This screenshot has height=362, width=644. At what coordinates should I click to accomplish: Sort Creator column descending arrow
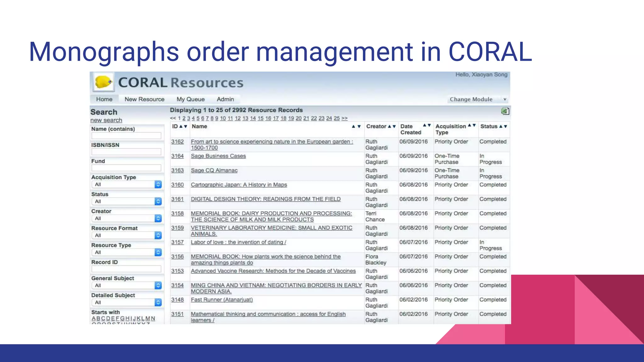click(x=394, y=126)
